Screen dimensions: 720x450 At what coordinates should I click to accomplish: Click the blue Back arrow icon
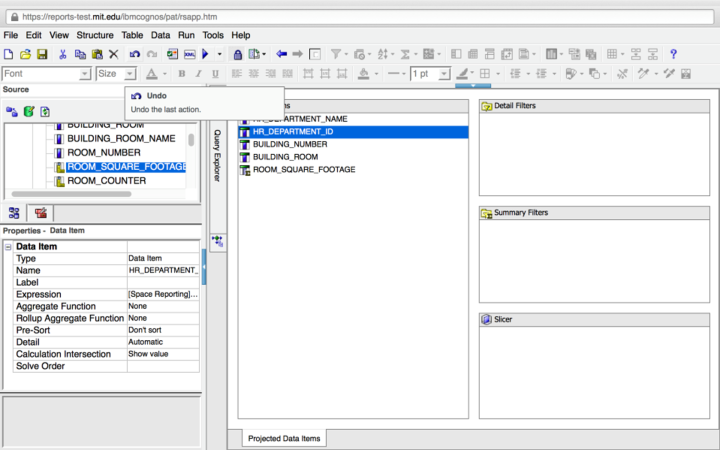click(x=281, y=54)
